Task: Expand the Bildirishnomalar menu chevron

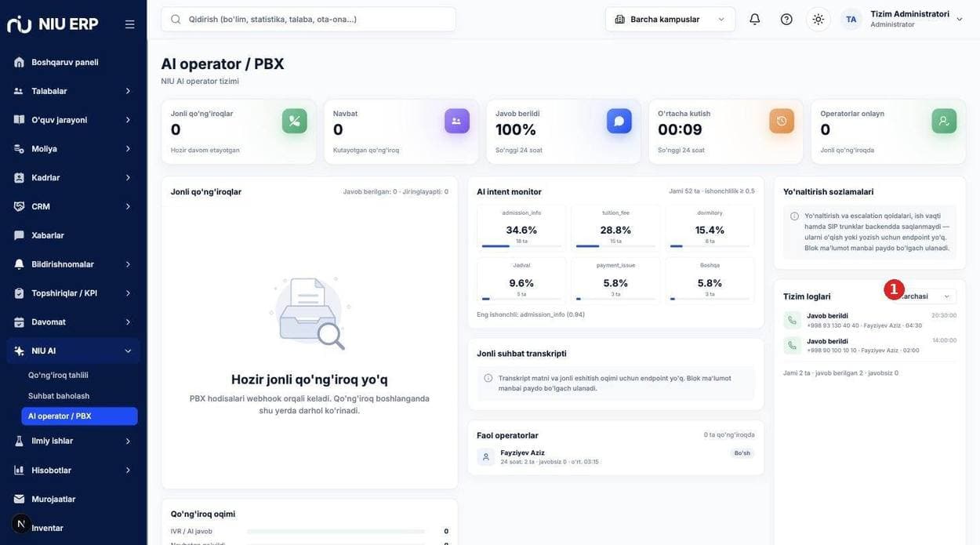Action: (128, 264)
